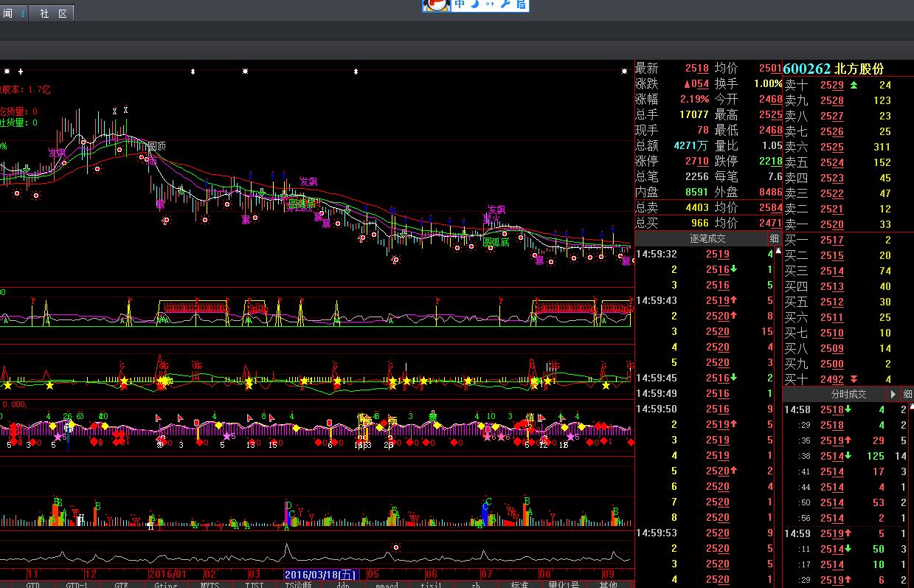The width and height of the screenshot is (914, 588).
Task: Open the wrench settings icon in the input bar
Action: (x=505, y=4)
